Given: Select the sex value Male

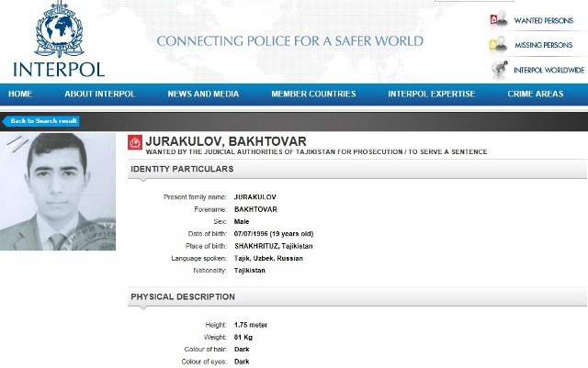Looking at the screenshot, I should coord(242,222).
